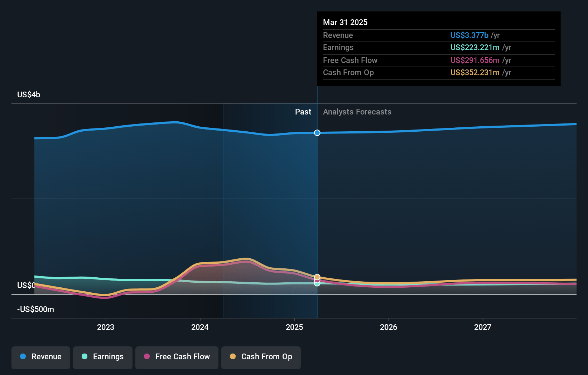Toggle the Revenue legend button
Screen dimensions: 588x375
[41, 357]
